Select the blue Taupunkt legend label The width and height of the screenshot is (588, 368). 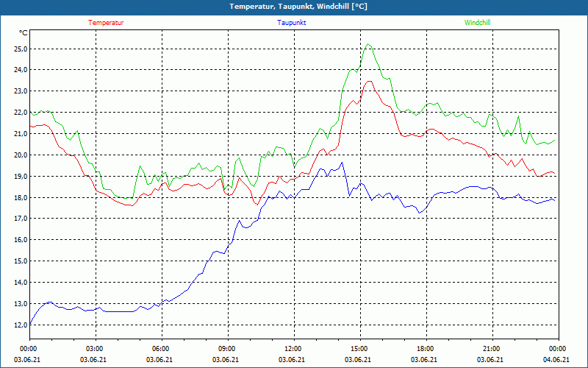pyautogui.click(x=292, y=23)
